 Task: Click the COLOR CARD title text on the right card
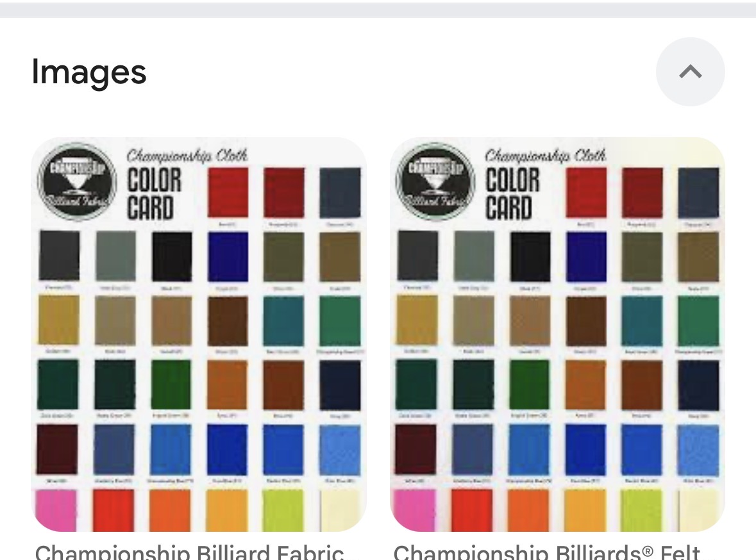512,194
